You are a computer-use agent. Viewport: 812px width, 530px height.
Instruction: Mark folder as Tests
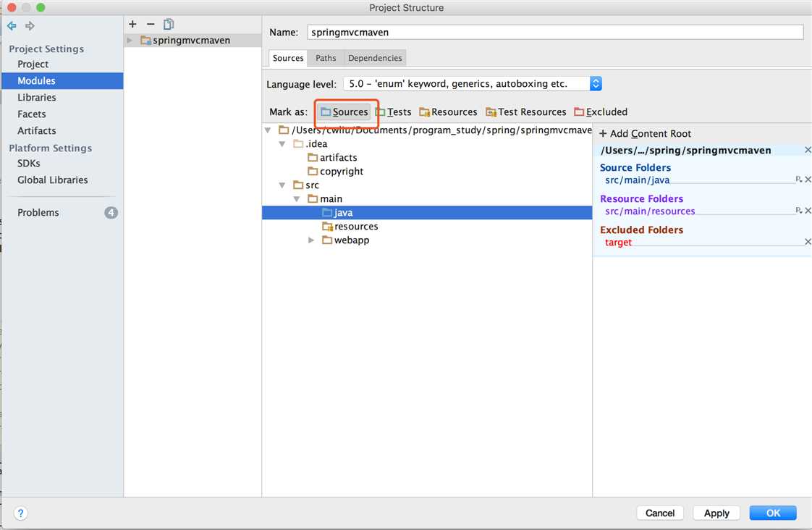pyautogui.click(x=394, y=112)
